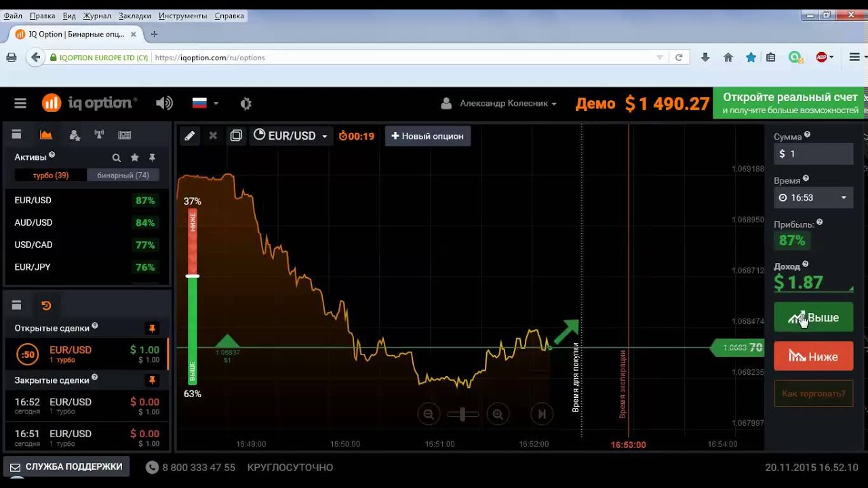Open the Время 16:53 expiry dropdown

tap(813, 198)
